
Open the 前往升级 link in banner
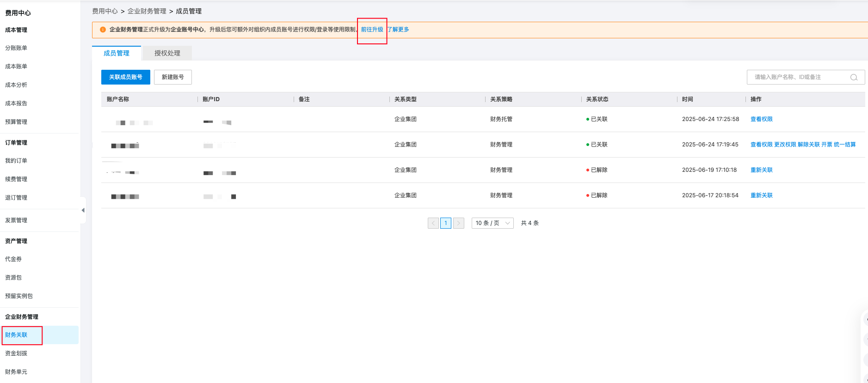tap(372, 30)
